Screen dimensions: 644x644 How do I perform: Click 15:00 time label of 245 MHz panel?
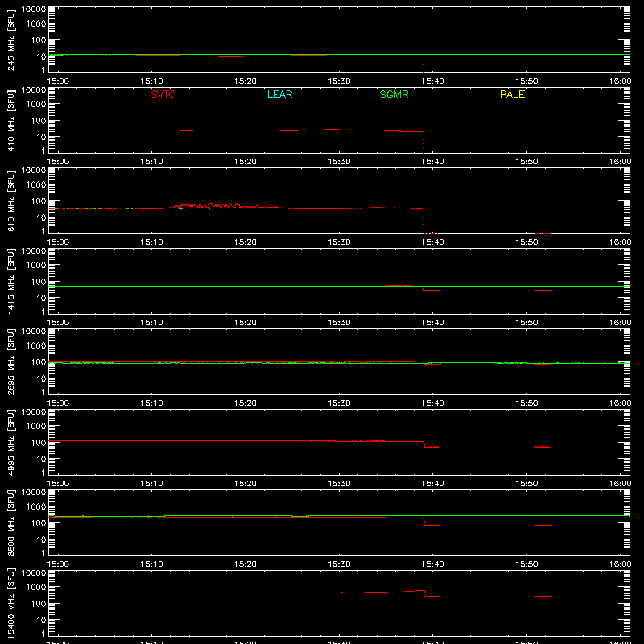click(58, 81)
